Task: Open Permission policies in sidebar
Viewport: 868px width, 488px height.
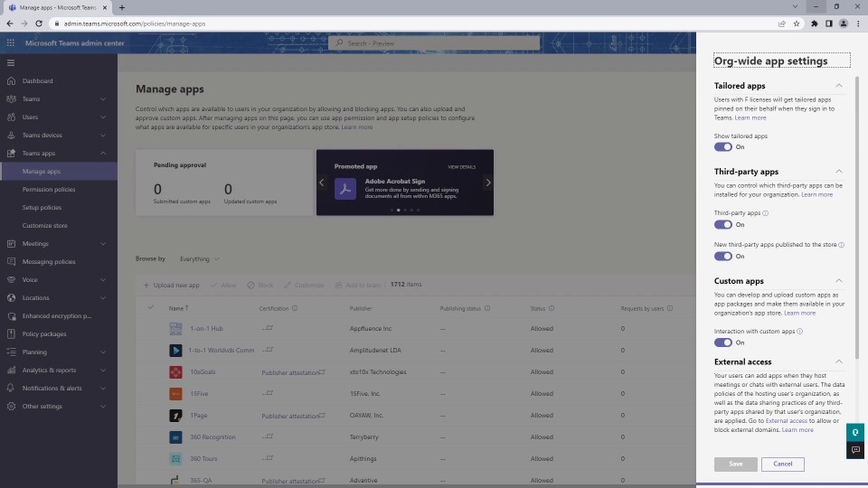Action: pos(49,189)
